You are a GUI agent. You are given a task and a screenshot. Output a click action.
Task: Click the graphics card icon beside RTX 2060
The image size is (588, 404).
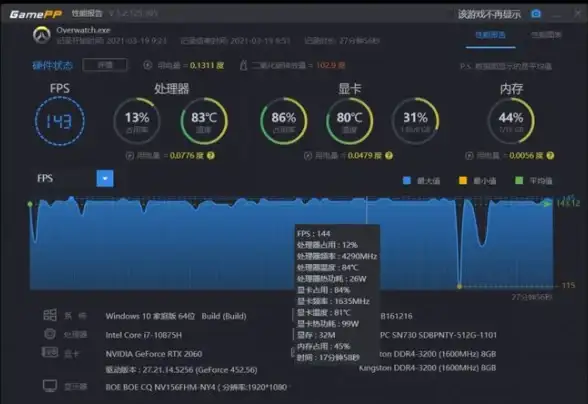pyautogui.click(x=50, y=352)
